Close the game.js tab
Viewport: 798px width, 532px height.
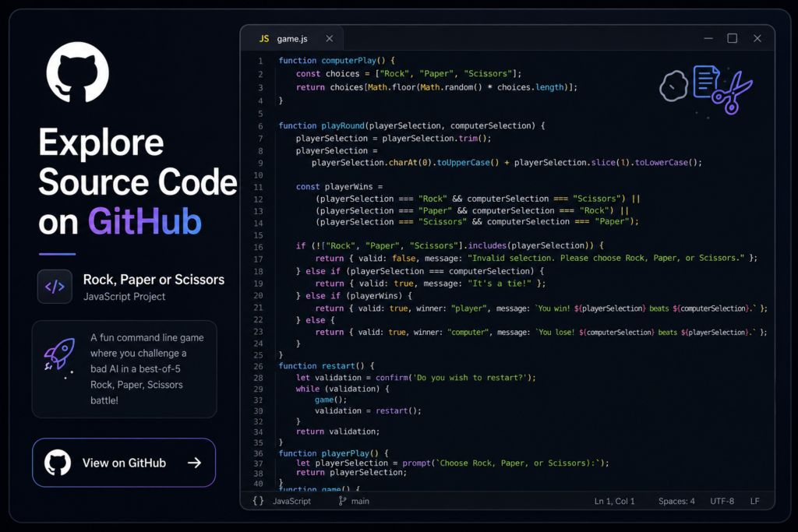pos(330,39)
